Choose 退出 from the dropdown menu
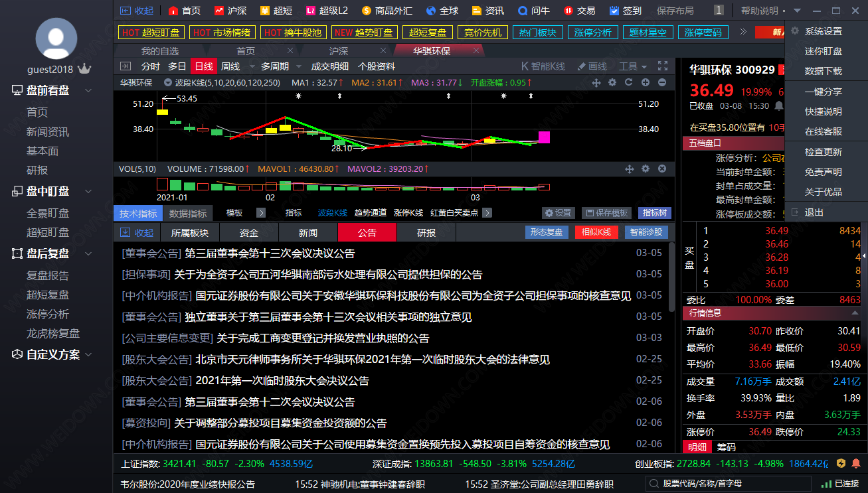The height and width of the screenshot is (493, 868). (814, 212)
